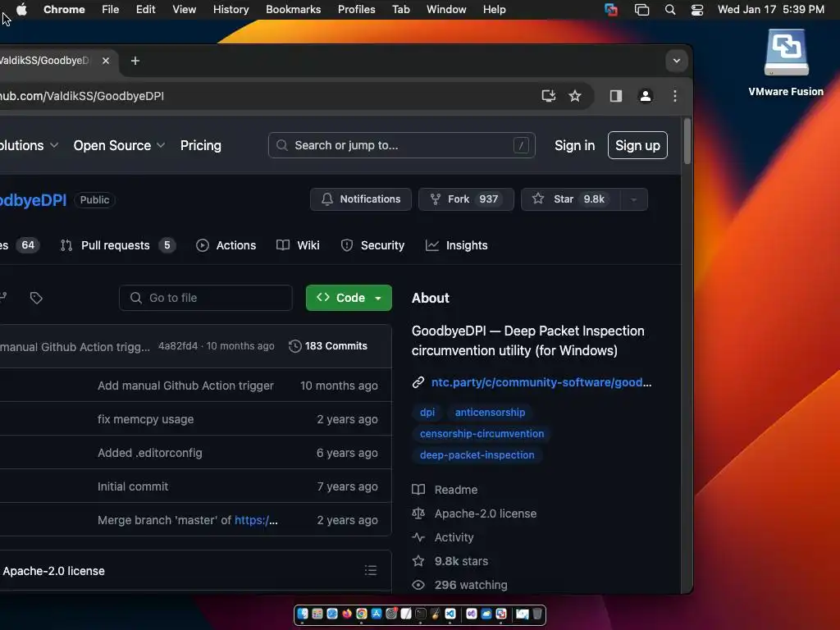Open the Profiles menu in the menu bar

point(356,10)
